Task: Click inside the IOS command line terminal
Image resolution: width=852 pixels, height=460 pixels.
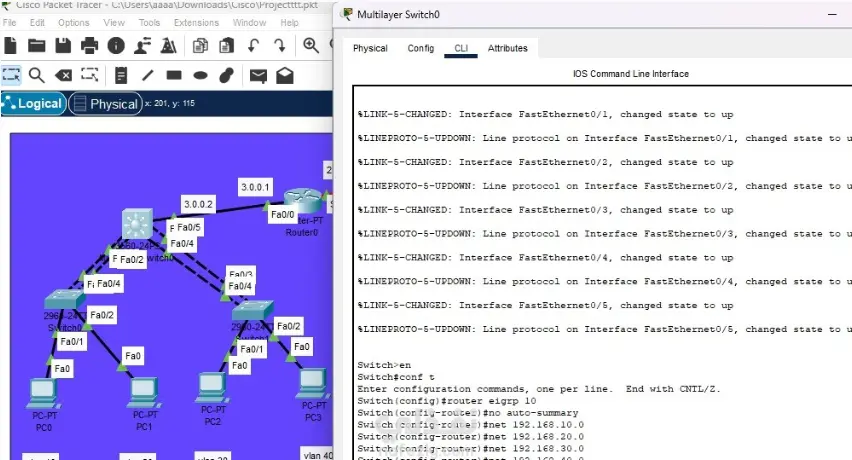Action: [602, 273]
